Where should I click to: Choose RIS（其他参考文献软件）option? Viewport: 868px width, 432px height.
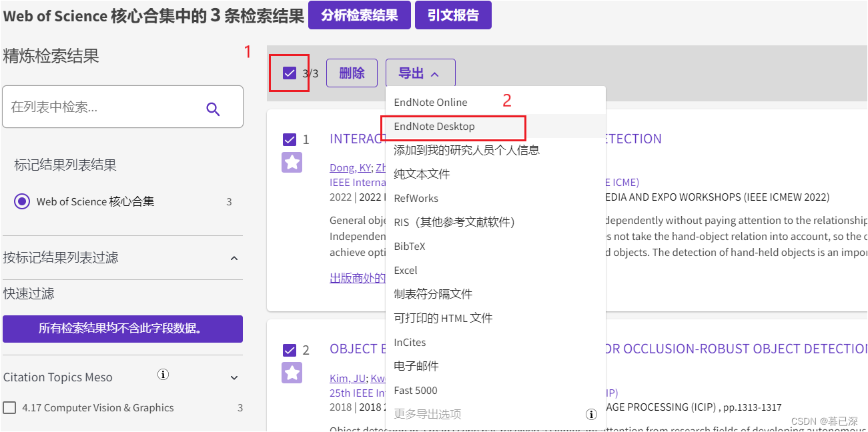point(496,222)
